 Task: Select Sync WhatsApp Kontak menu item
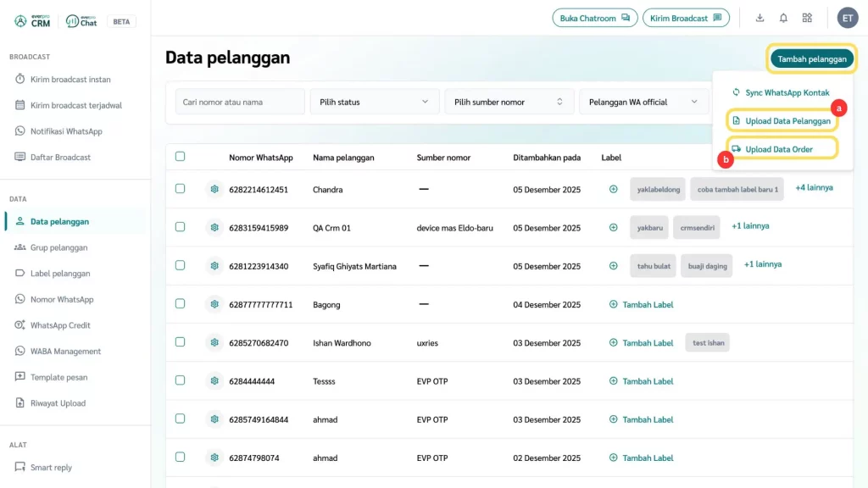[786, 92]
